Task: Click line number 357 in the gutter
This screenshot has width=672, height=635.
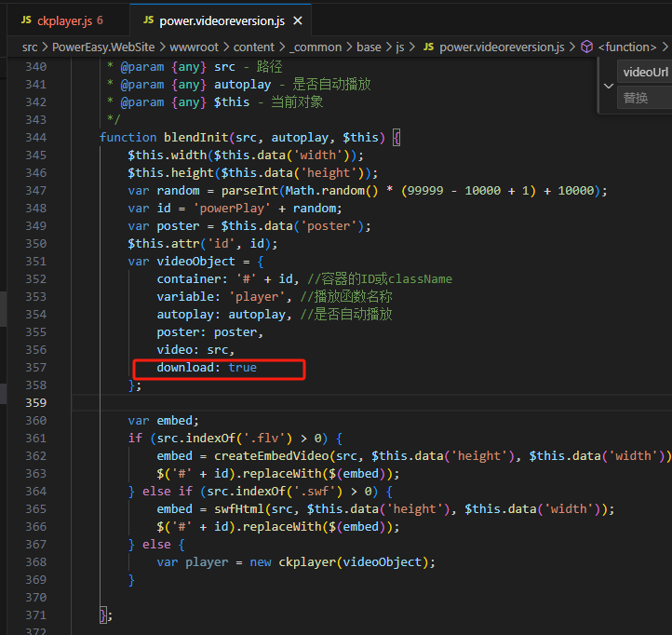Action: click(35, 367)
